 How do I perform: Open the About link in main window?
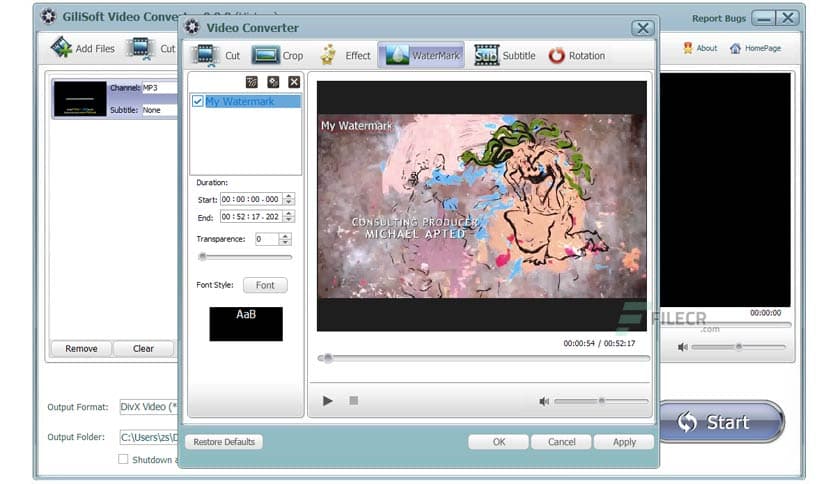pos(700,48)
